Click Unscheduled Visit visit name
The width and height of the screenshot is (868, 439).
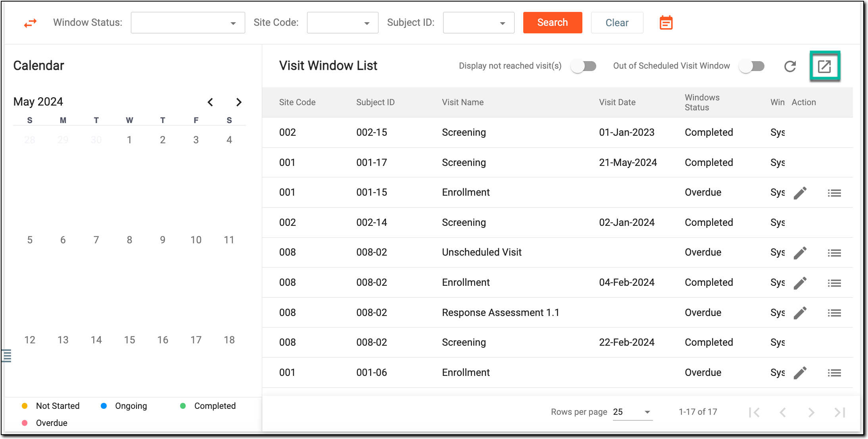click(x=482, y=252)
